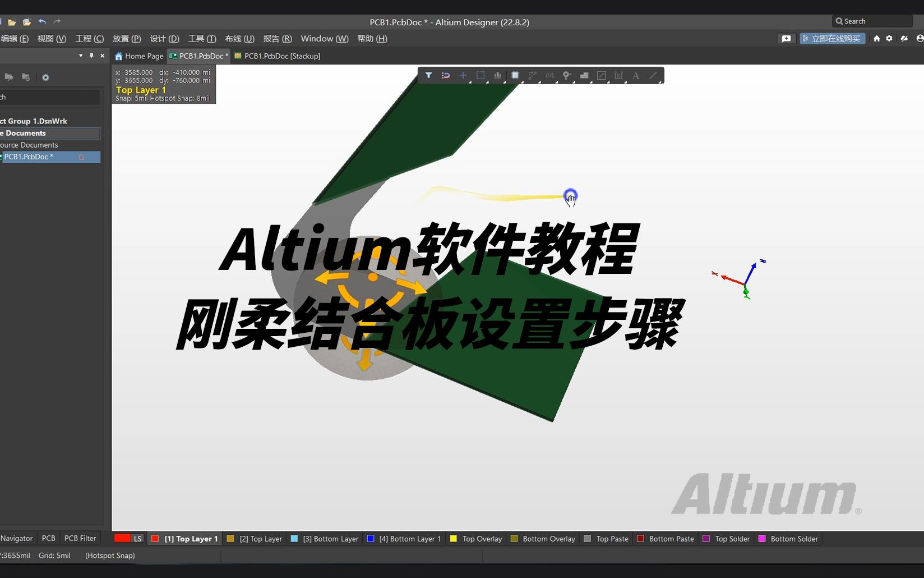Undo the last action with the arrow
The height and width of the screenshot is (578, 924).
[42, 22]
